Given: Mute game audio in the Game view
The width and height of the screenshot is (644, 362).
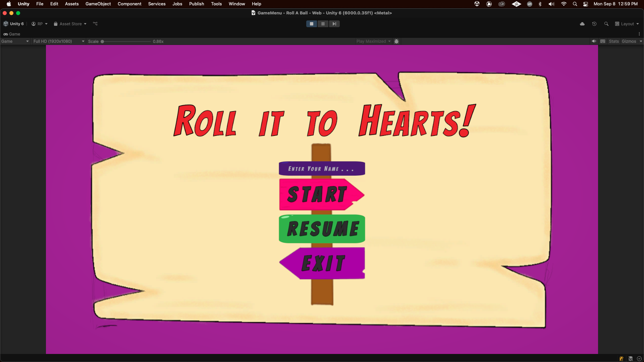Looking at the screenshot, I should pos(594,41).
